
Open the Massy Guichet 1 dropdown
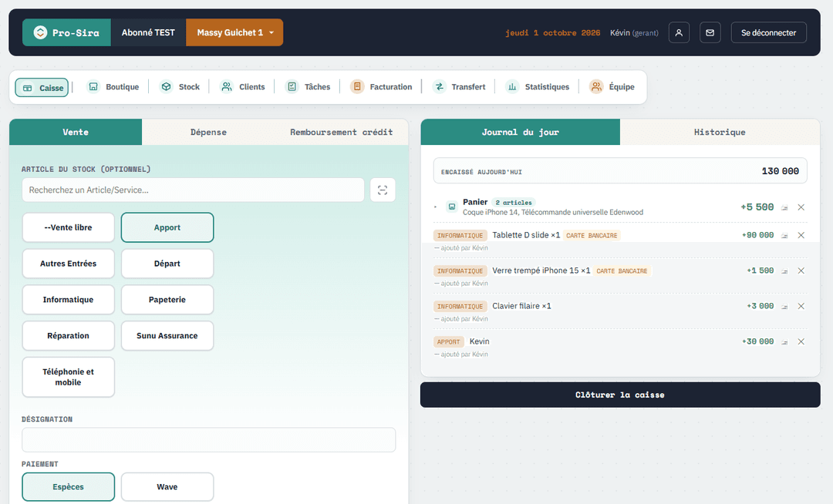click(234, 32)
